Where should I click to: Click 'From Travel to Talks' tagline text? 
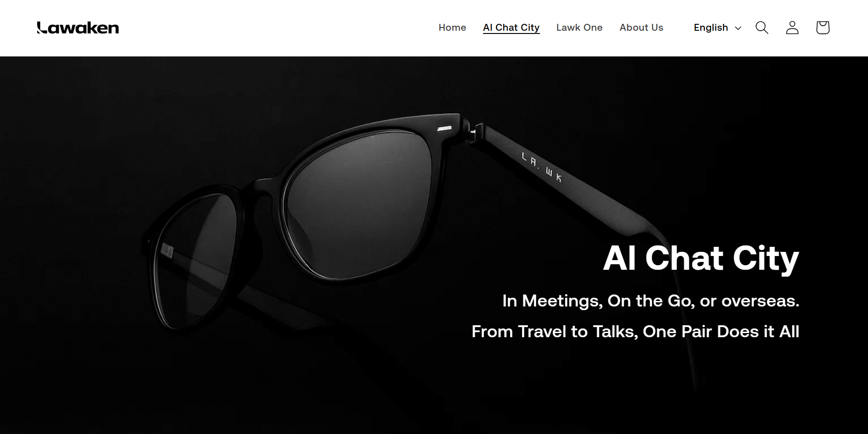(x=635, y=331)
